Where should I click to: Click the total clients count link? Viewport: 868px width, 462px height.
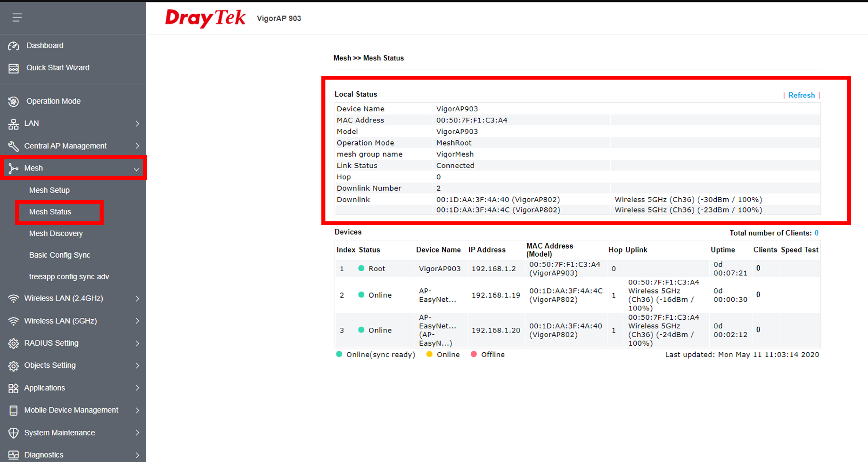tap(816, 233)
